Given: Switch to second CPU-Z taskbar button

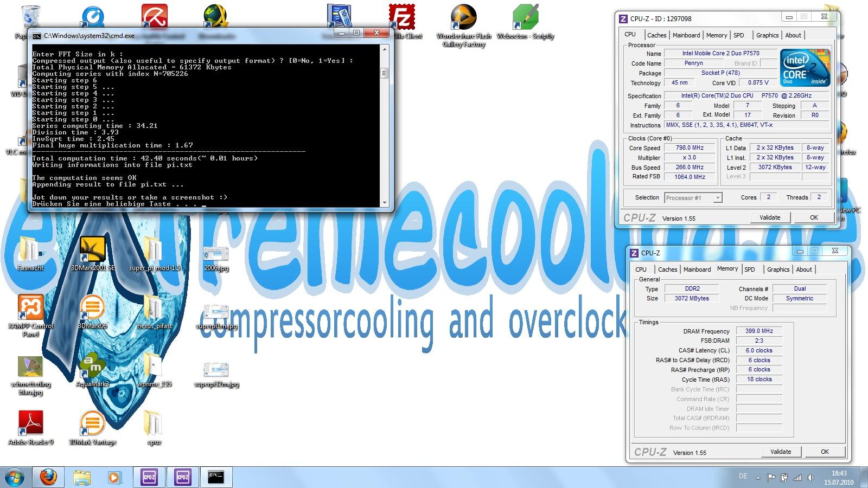Looking at the screenshot, I should [182, 477].
